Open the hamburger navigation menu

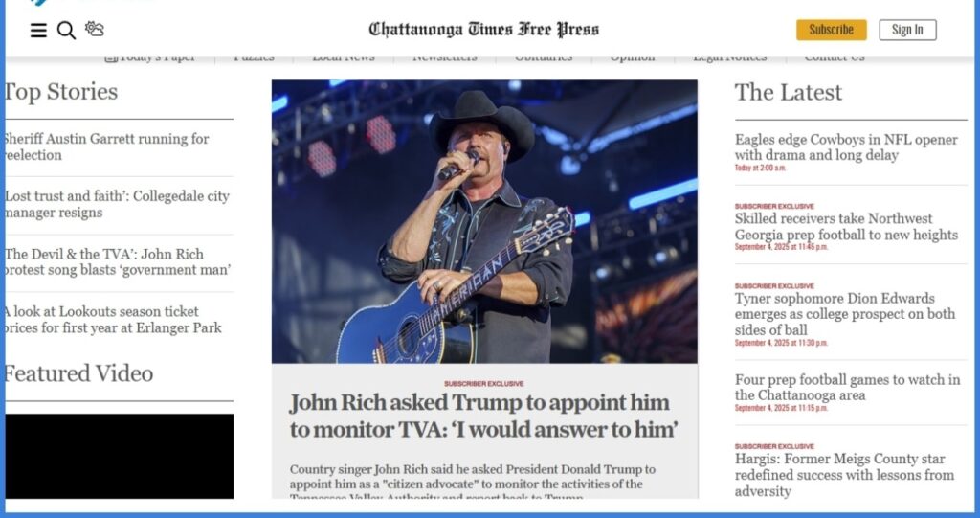(x=38, y=30)
